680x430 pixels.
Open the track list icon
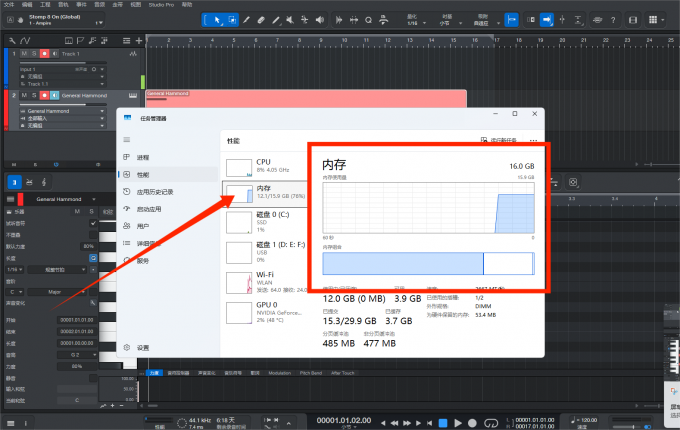coord(126,41)
